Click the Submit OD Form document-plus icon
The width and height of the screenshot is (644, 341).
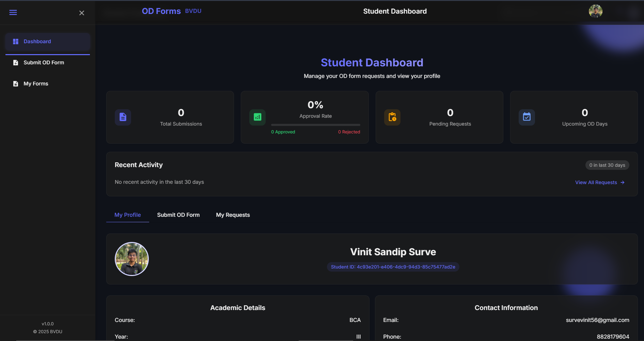[16, 63]
